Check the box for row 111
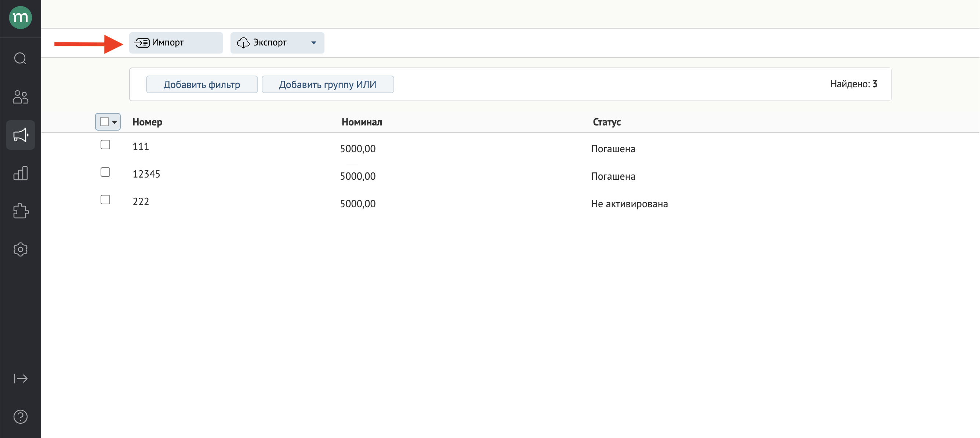This screenshot has width=980, height=438. point(105,145)
